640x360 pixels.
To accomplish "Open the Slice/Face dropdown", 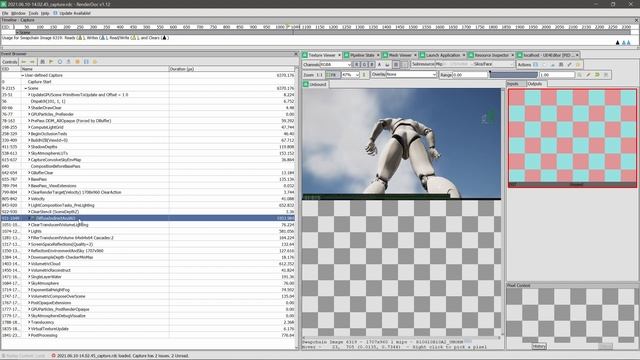I will tap(493, 64).
